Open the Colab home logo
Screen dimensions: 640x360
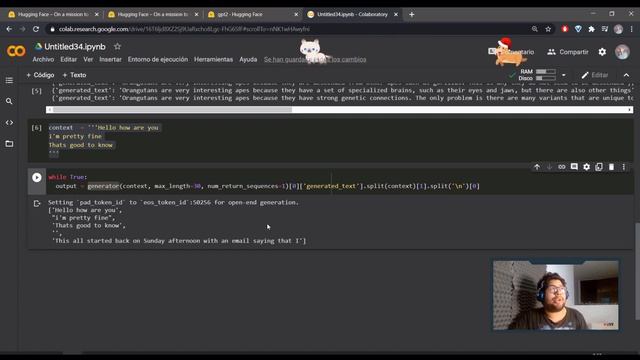tap(16, 51)
